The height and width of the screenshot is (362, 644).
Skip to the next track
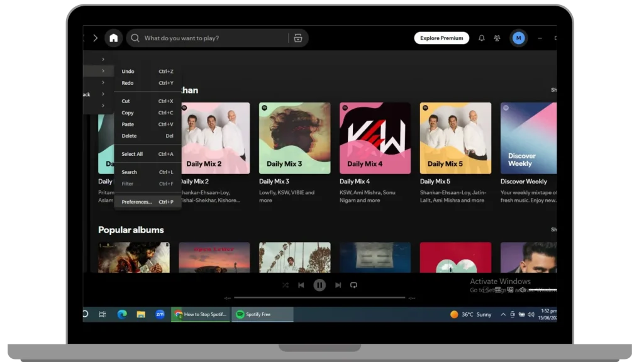coord(338,285)
